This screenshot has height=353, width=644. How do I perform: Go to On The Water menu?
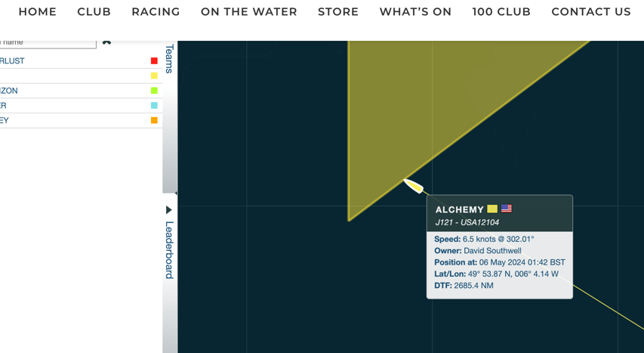tap(249, 12)
